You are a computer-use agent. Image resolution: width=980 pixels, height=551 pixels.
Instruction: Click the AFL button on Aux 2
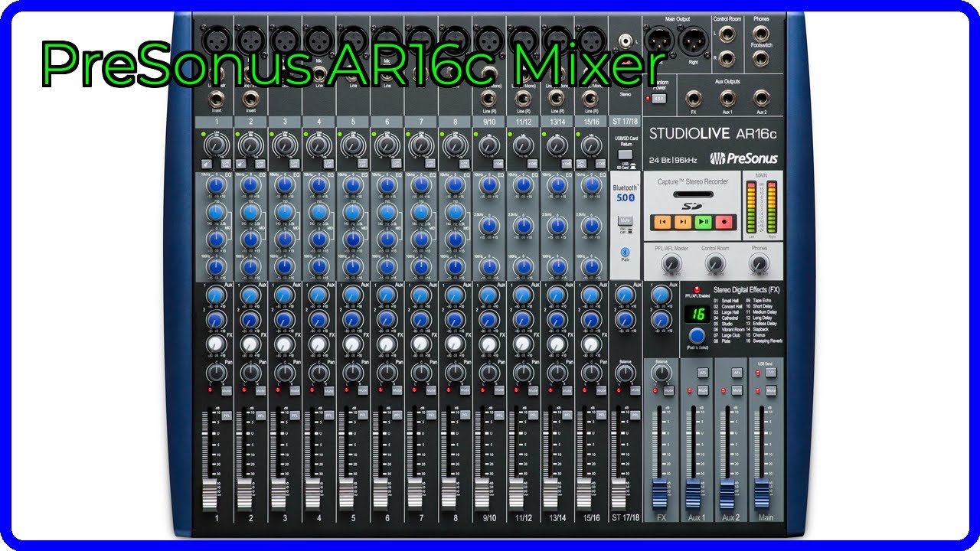737,372
